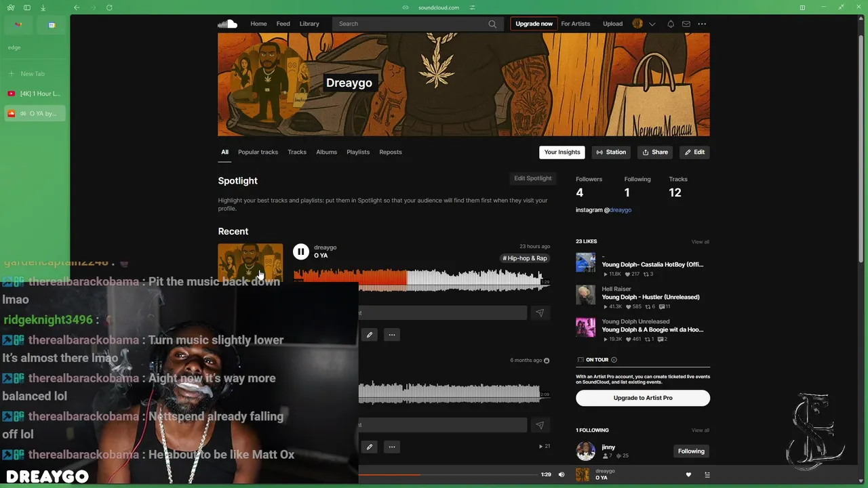Click the browser copy link icon
This screenshot has height=488, width=868.
pyautogui.click(x=406, y=7)
